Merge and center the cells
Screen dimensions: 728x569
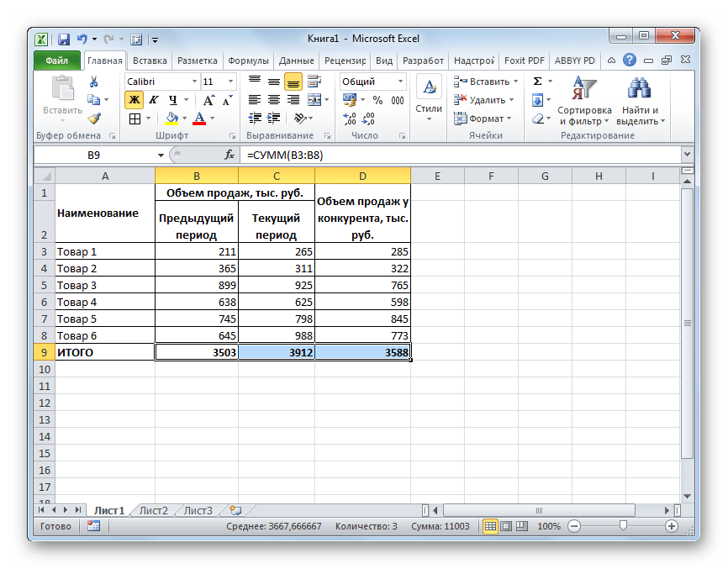314,100
